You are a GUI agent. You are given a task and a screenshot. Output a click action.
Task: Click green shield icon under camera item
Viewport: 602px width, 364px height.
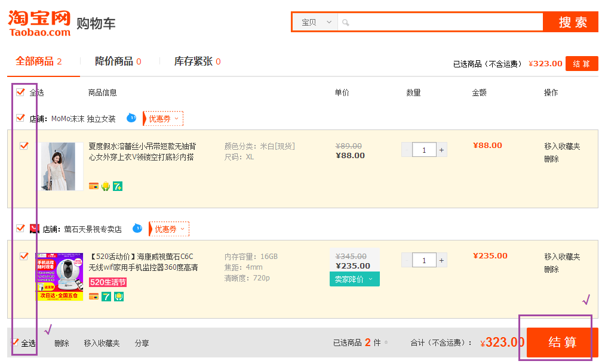pyautogui.click(x=119, y=297)
